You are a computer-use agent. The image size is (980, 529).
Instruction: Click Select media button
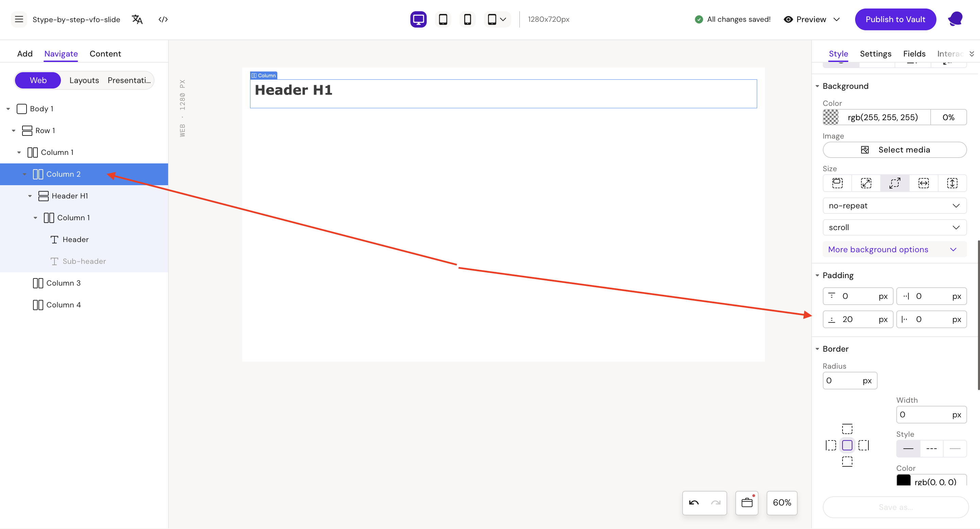point(894,150)
